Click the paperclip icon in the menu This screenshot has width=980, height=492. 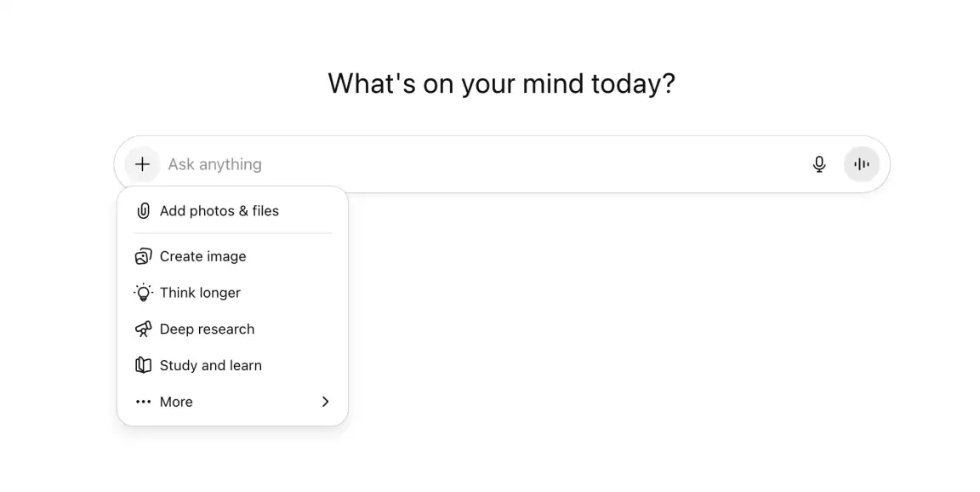[143, 211]
